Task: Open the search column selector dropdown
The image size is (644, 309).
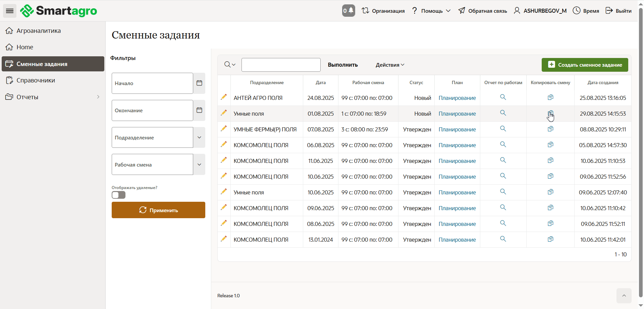Action: [x=230, y=65]
